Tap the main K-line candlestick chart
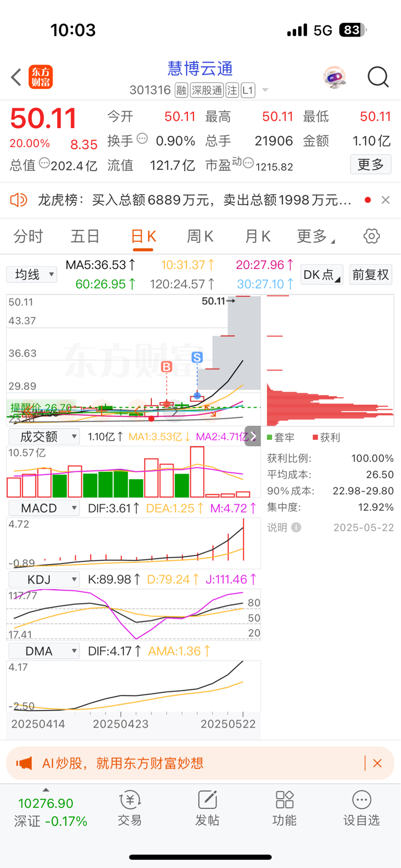Screen dimensions: 401x868 click(x=133, y=360)
